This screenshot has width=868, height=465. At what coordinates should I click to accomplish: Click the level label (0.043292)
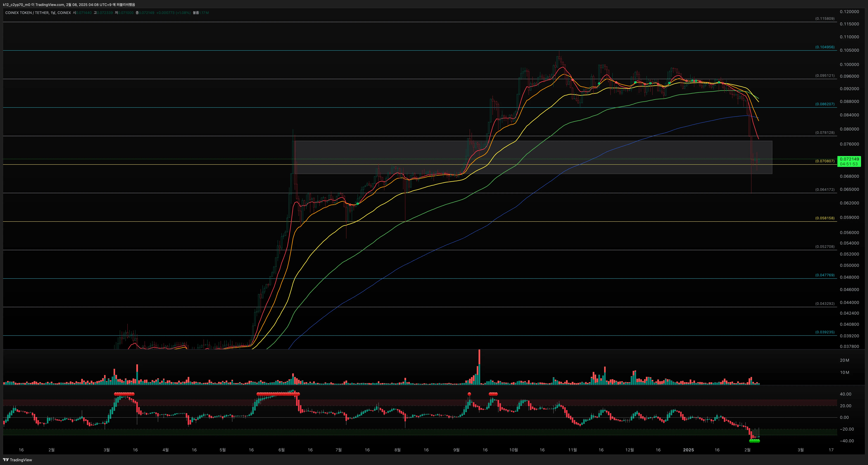825,304
